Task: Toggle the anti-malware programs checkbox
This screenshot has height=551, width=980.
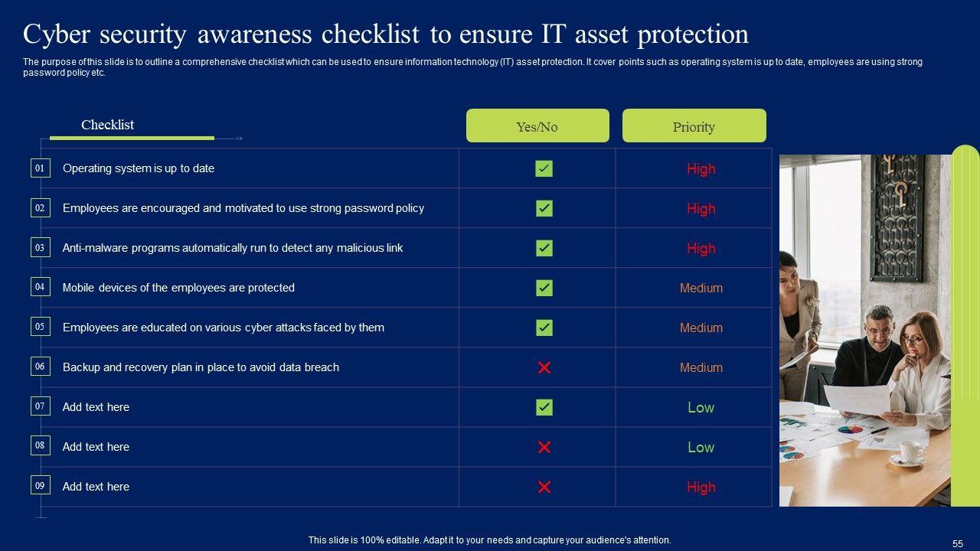Action: pyautogui.click(x=544, y=248)
